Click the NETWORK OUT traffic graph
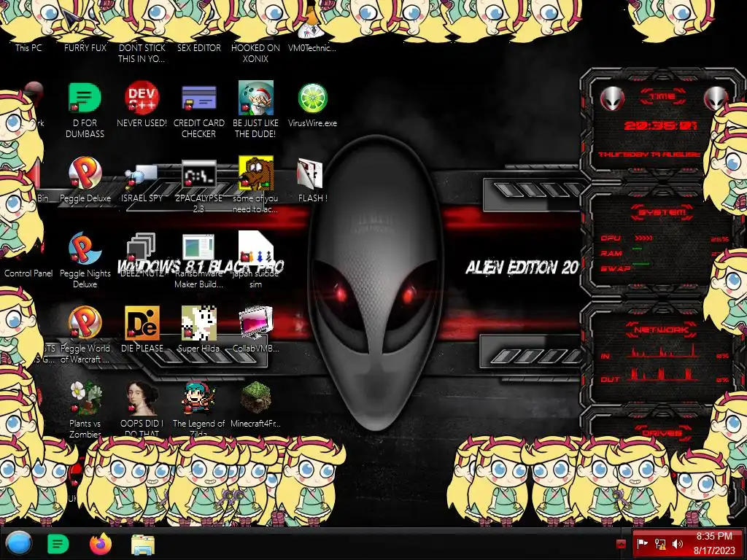The height and width of the screenshot is (560, 747). (662, 375)
